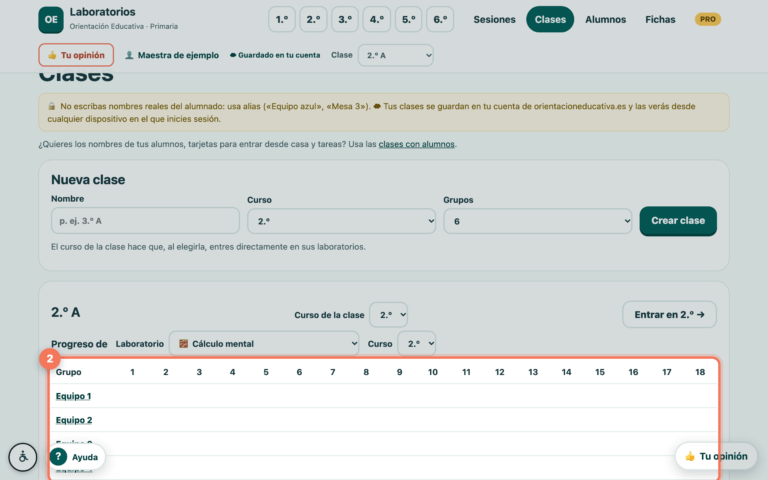Open the Clases section
Screen dimensions: 768x480
click(550, 20)
